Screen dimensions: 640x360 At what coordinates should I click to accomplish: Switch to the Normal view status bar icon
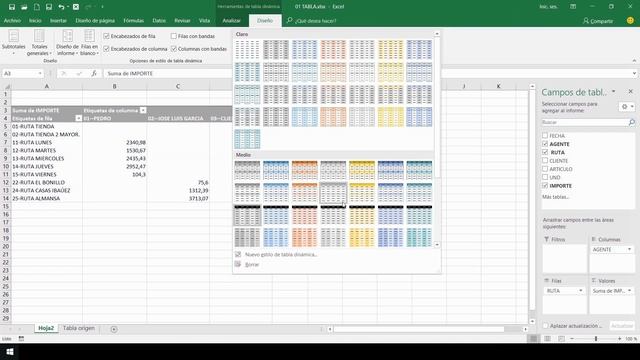533,339
